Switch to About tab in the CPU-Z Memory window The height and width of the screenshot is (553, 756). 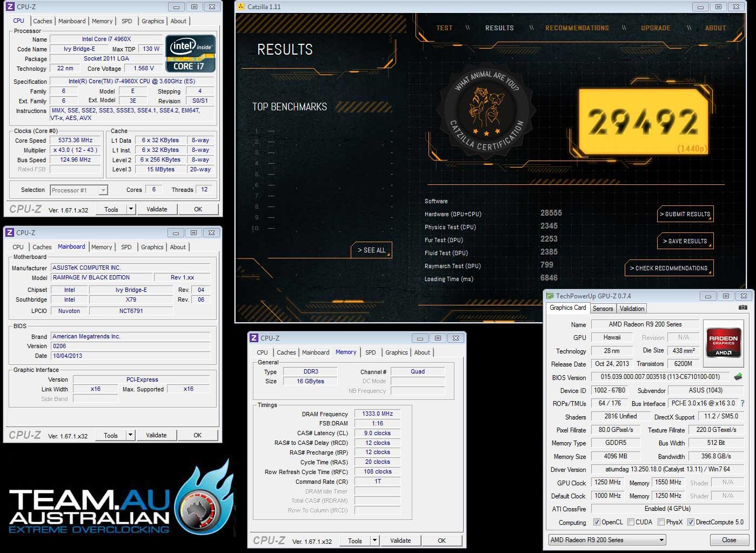[x=422, y=352]
